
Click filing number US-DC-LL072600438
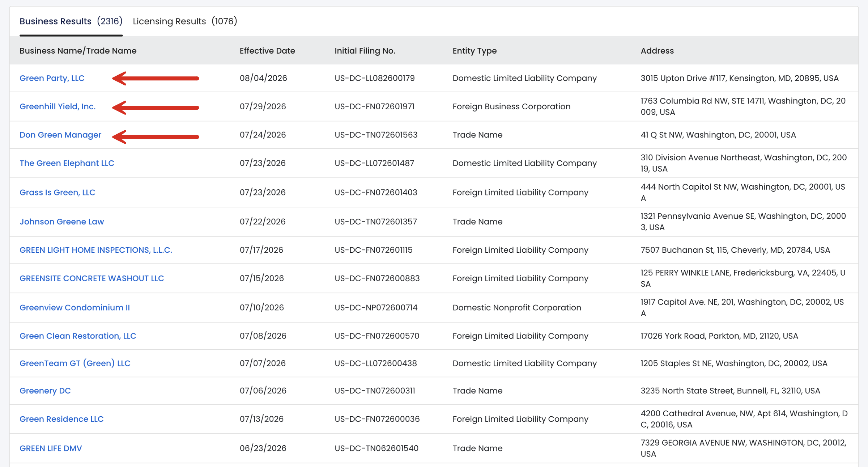[x=376, y=363]
